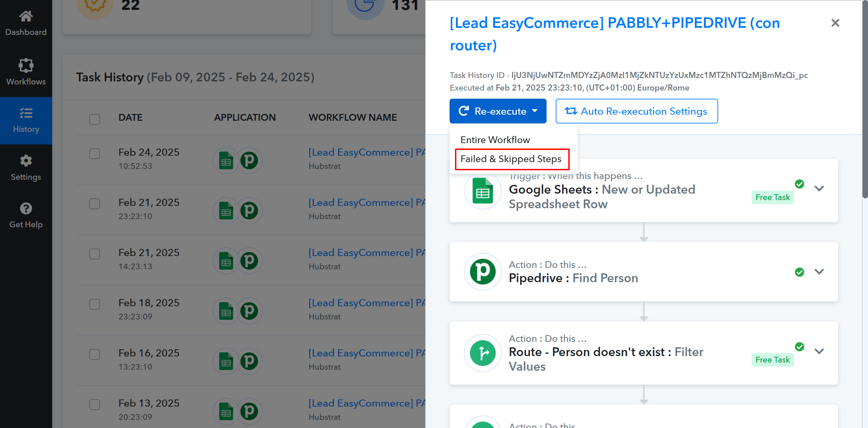Select the Feb 16, 2025 13:23:10 row checkbox

click(95, 354)
